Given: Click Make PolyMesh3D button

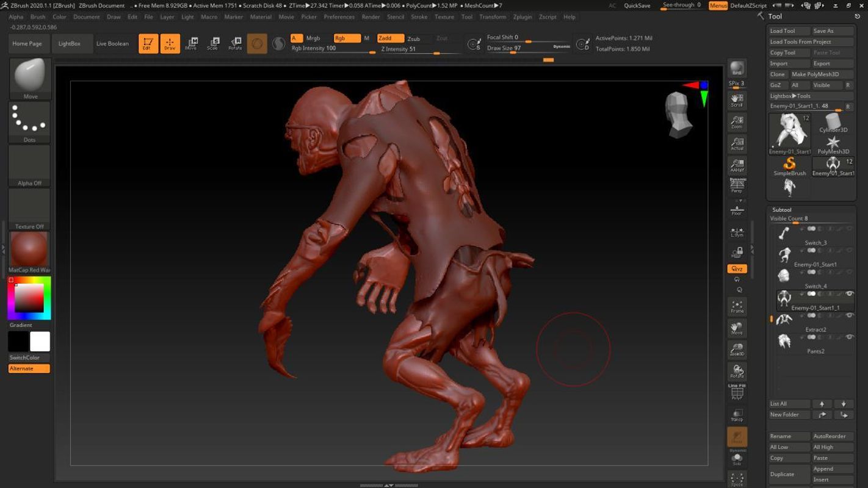Looking at the screenshot, I should tap(822, 74).
